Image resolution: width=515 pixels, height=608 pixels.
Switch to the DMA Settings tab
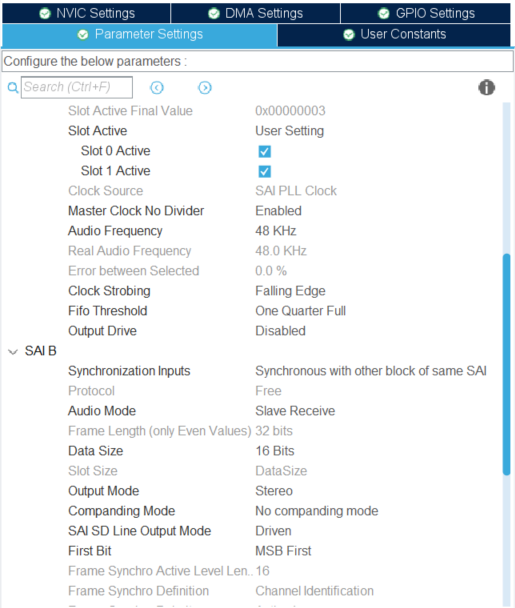256,14
